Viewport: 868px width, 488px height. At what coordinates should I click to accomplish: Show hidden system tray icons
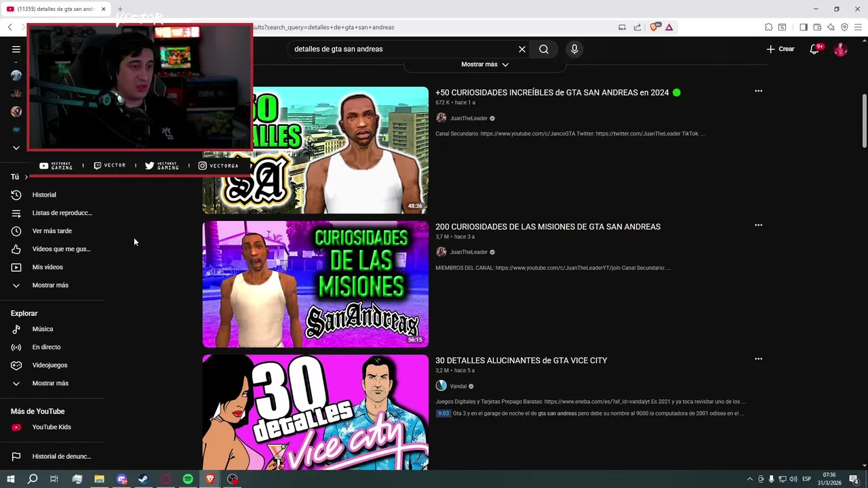[749, 479]
